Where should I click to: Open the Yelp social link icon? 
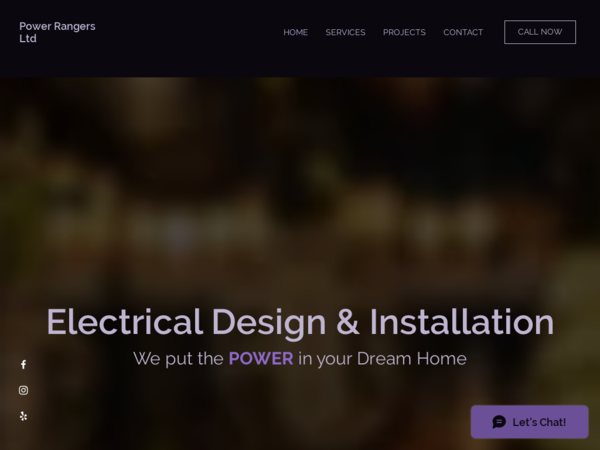23,416
